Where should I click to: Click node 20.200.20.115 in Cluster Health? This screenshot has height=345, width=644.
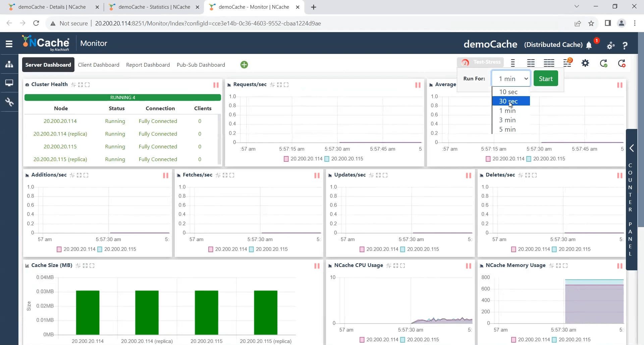(60, 146)
